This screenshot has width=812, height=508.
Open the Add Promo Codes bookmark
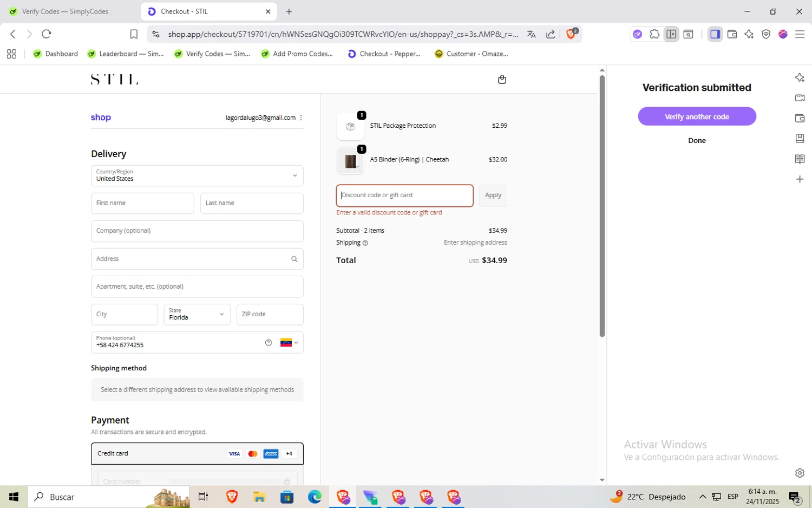click(297, 54)
